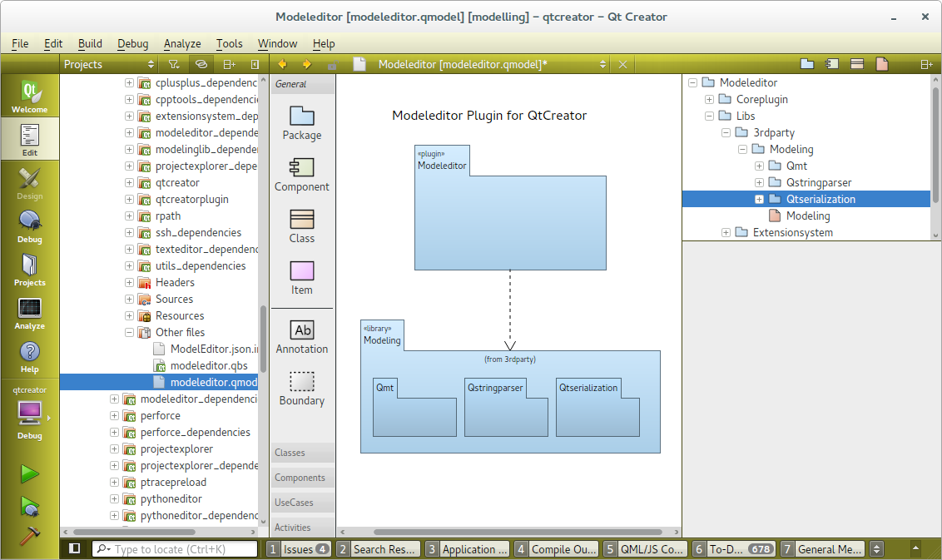
Task: Toggle synchronize with editor link icon
Action: point(201,64)
